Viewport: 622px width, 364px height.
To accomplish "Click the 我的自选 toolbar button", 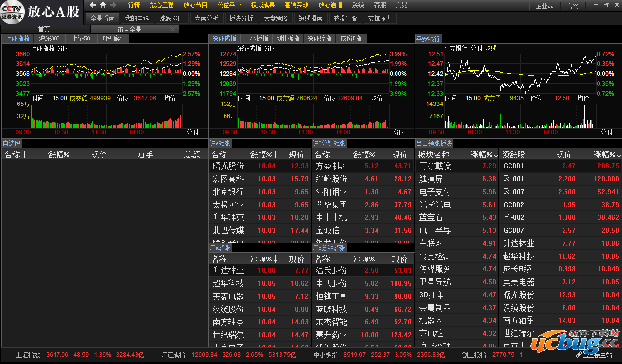I will (137, 18).
